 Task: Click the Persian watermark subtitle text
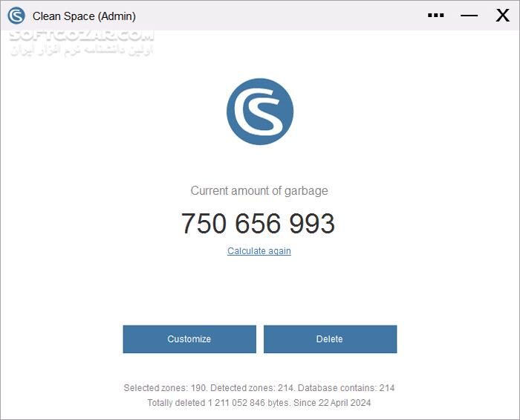pyautogui.click(x=82, y=50)
